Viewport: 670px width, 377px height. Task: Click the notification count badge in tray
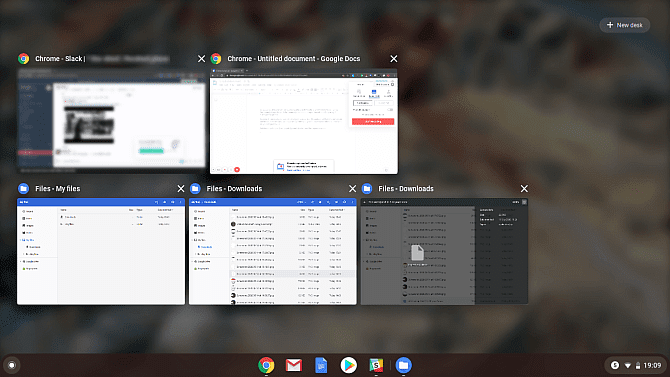[615, 365]
